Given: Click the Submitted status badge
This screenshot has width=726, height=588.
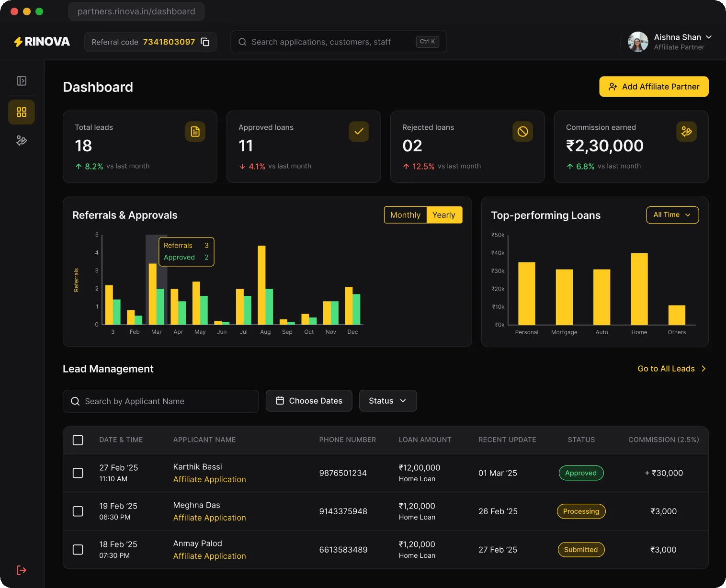Looking at the screenshot, I should 581,550.
